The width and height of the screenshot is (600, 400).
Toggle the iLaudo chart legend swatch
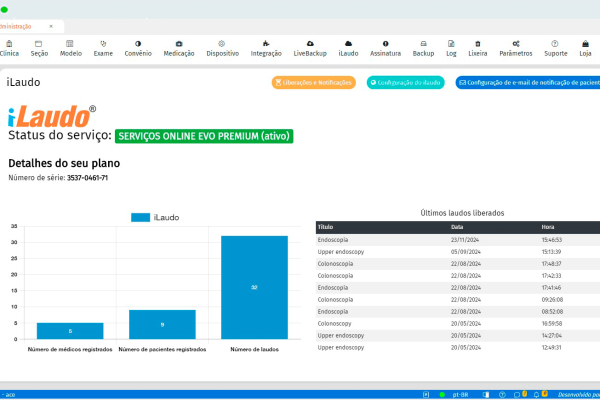coord(140,217)
